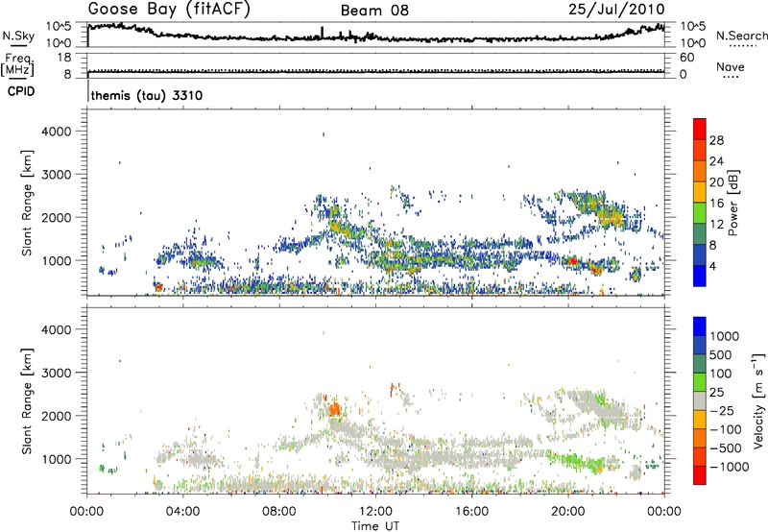Viewport: 768px width, 532px height.
Task: Click the "Nave" legend label
Action: point(731,67)
